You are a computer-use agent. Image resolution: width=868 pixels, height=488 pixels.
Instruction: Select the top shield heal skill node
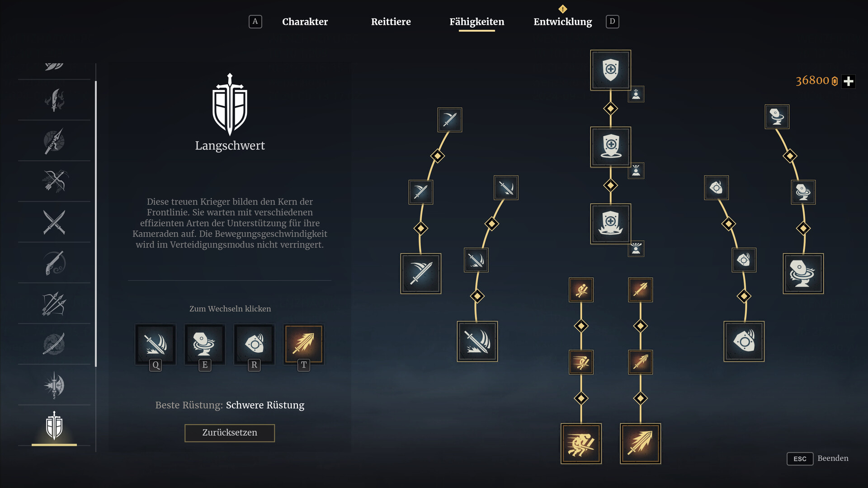point(610,70)
